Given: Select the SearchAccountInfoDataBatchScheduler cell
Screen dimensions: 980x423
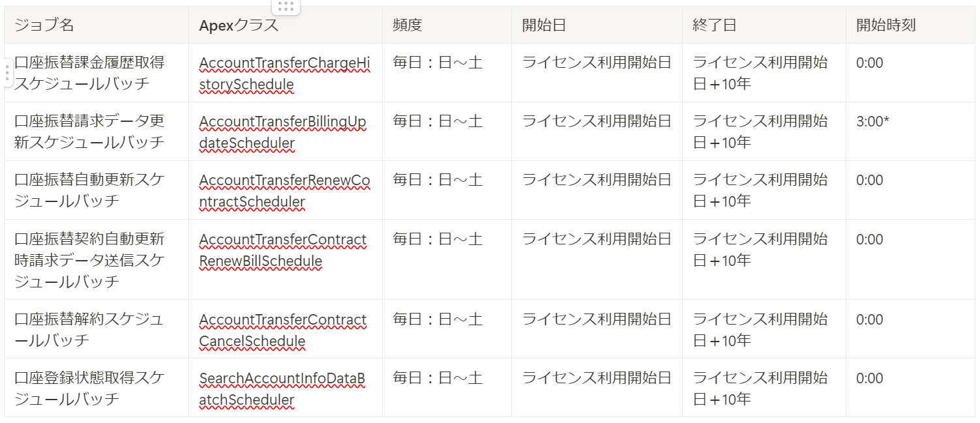Looking at the screenshot, I should coord(286,388).
